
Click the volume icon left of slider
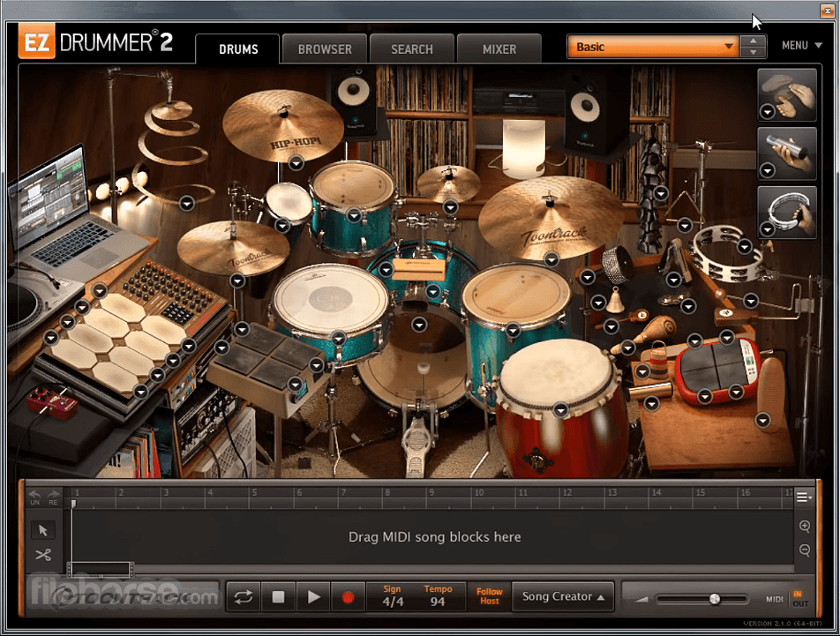pos(641,599)
